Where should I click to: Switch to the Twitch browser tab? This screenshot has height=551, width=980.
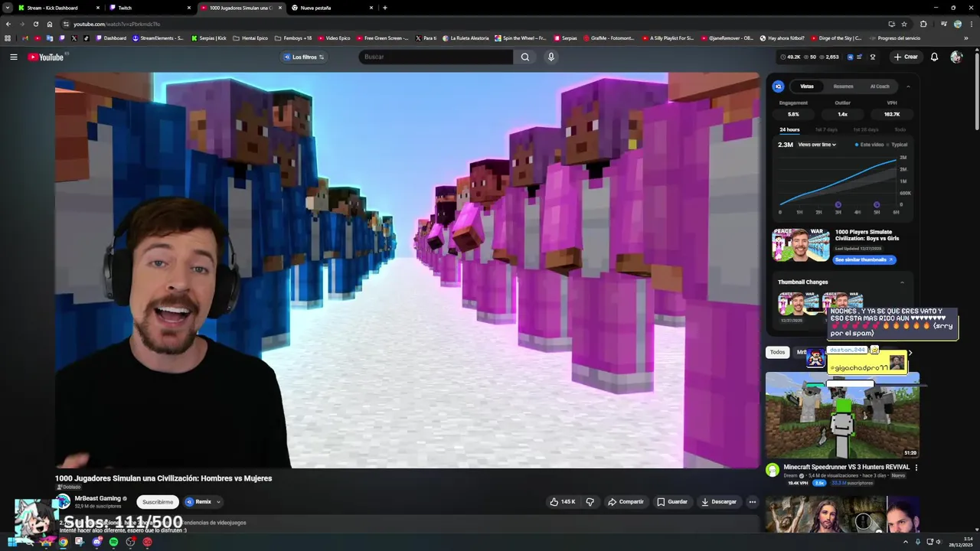[149, 8]
